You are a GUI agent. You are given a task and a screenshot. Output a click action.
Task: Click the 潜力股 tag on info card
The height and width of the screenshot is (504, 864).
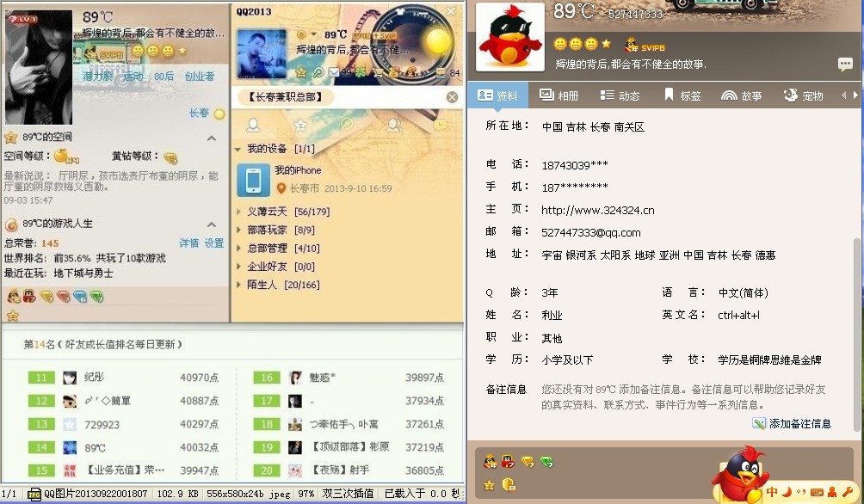point(97,77)
